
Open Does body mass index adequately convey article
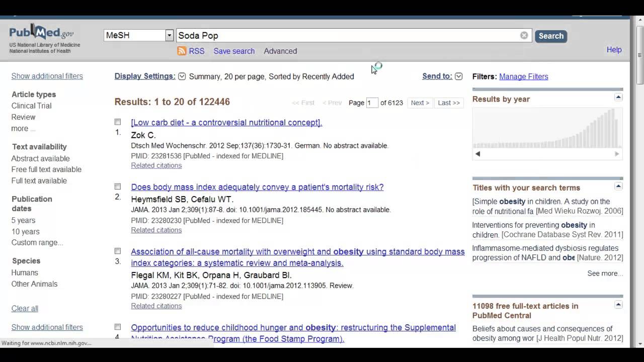coord(257,187)
